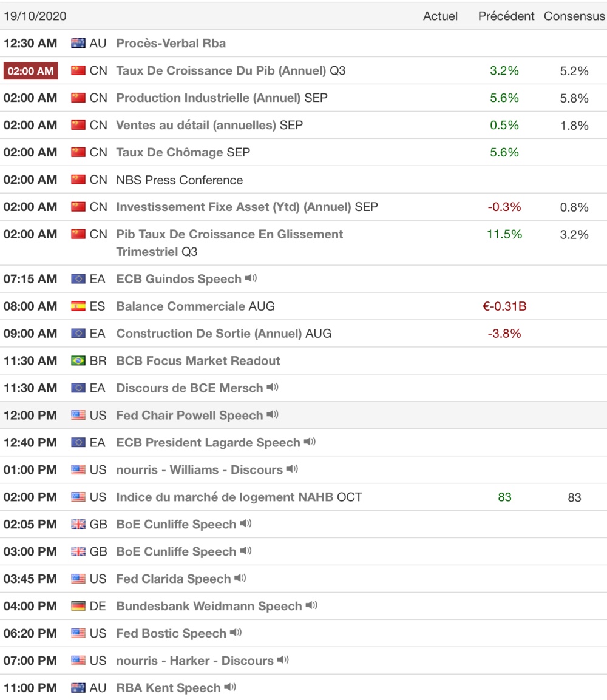The width and height of the screenshot is (607, 700).
Task: Click the speaker icon on the 03:00 PM BoE Cunliffe Speech
Action: pyautogui.click(x=246, y=550)
